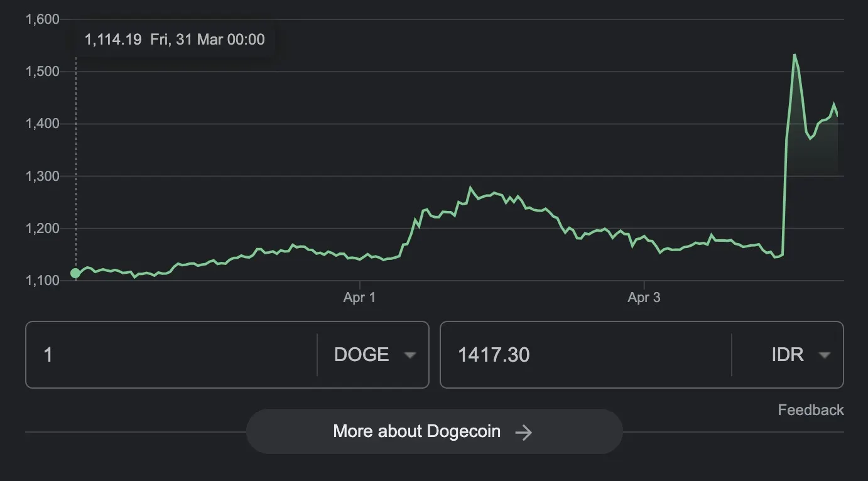This screenshot has height=481, width=868.
Task: Click the Apr 1 date label on axis
Action: click(x=359, y=298)
